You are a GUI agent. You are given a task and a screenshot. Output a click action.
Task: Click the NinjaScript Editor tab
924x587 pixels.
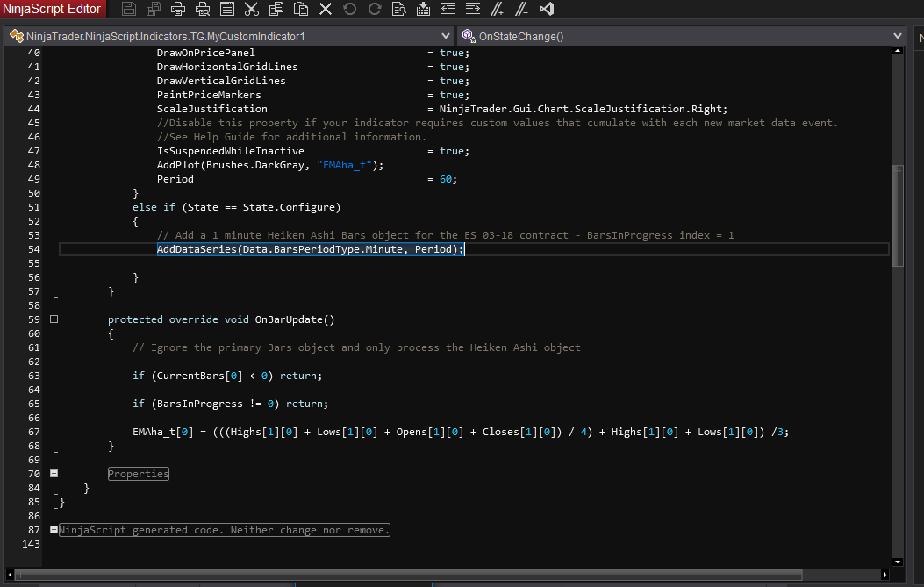coord(53,10)
